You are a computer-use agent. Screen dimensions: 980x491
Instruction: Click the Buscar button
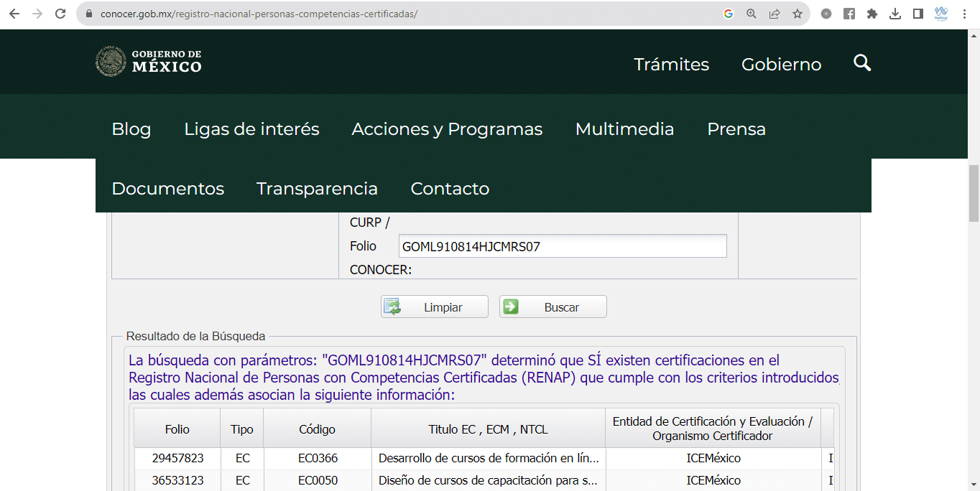tap(553, 306)
